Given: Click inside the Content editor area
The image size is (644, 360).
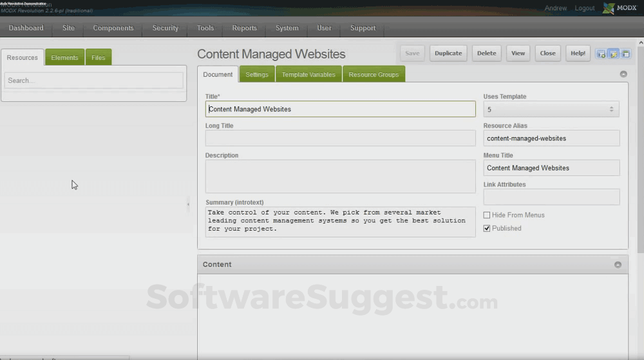Looking at the screenshot, I should tap(413, 317).
